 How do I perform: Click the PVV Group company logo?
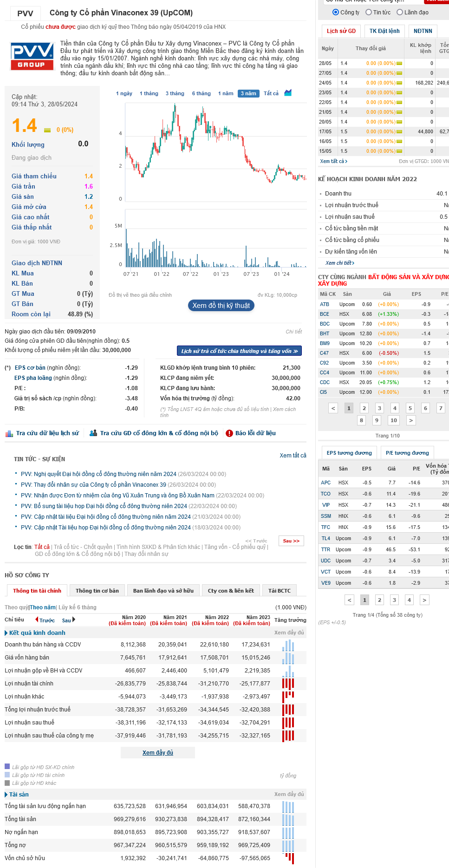click(x=32, y=56)
